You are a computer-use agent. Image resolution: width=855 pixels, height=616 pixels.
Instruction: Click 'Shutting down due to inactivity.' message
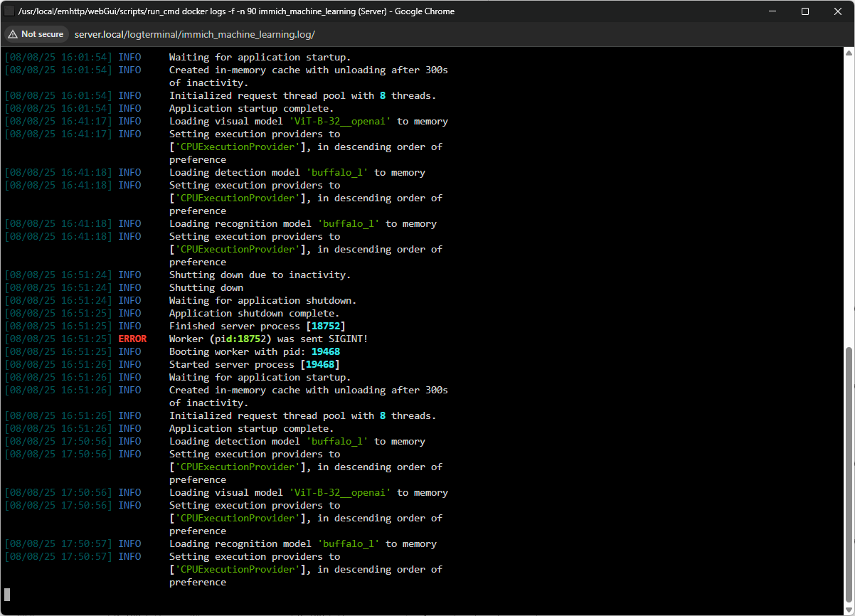(260, 275)
